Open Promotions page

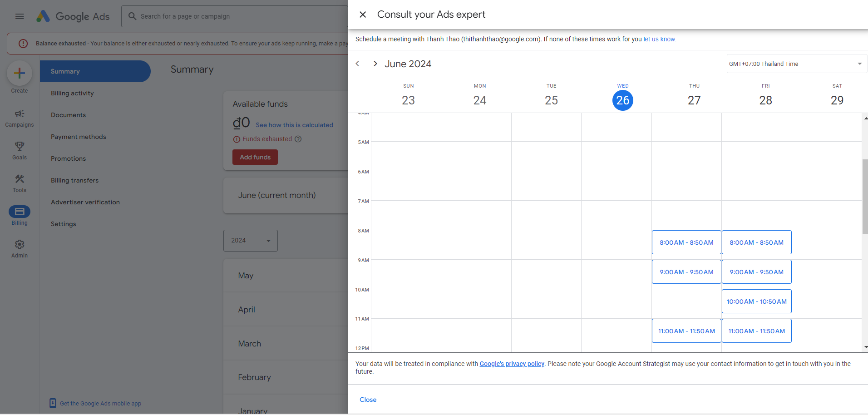68,158
